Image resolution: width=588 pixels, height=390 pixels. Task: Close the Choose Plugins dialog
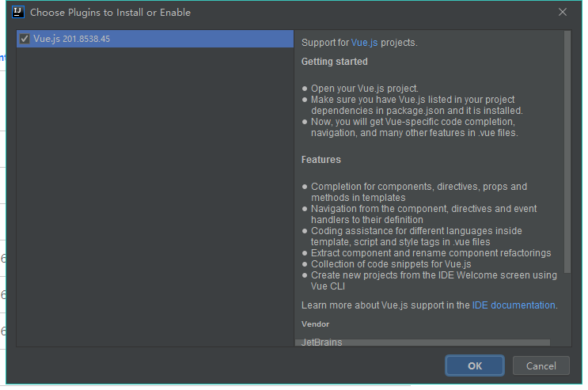pyautogui.click(x=562, y=12)
